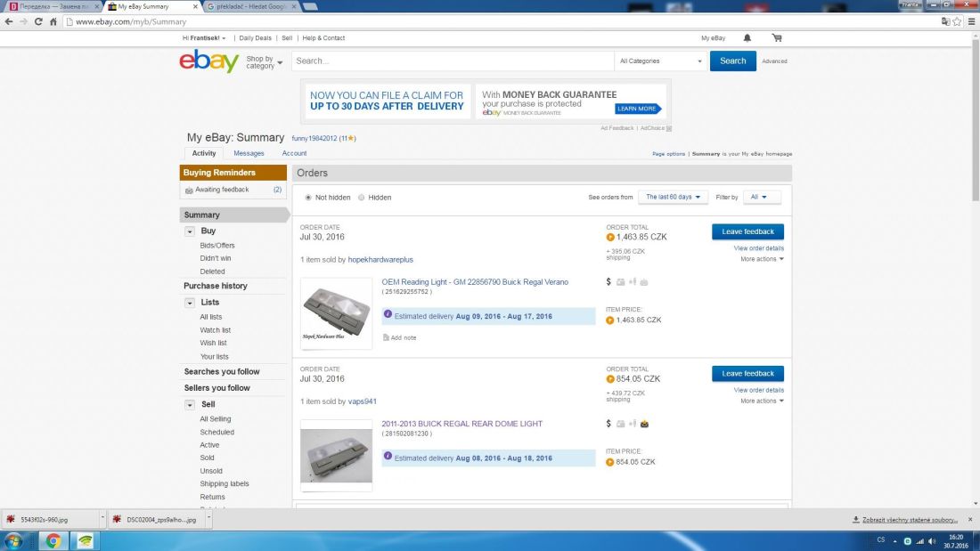980x551 pixels.
Task: Click the eBay search input field
Action: pyautogui.click(x=453, y=61)
